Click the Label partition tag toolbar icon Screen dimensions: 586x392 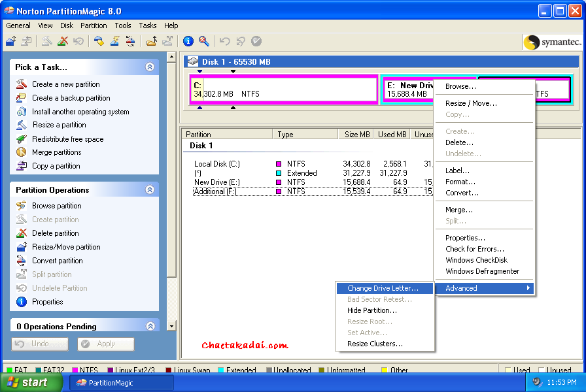click(x=99, y=41)
